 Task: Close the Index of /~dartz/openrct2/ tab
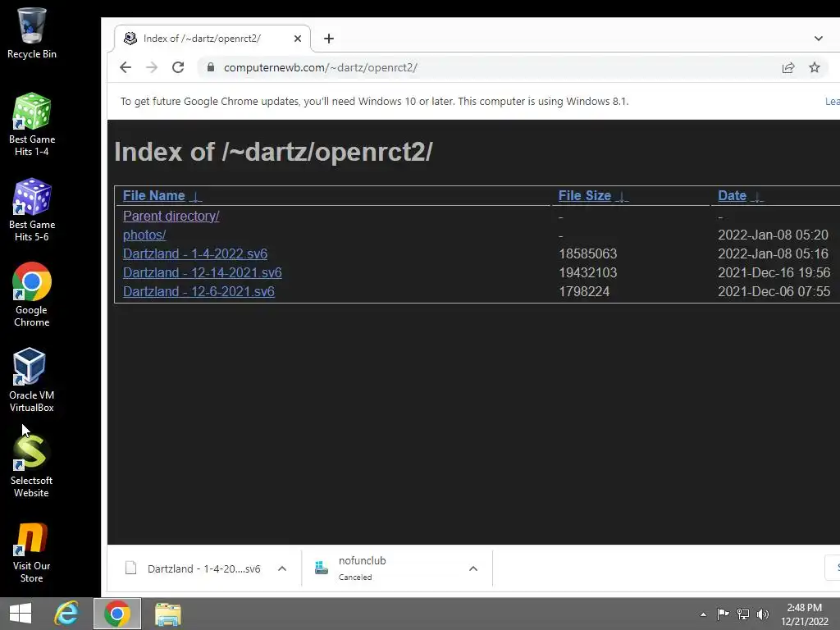click(x=298, y=39)
